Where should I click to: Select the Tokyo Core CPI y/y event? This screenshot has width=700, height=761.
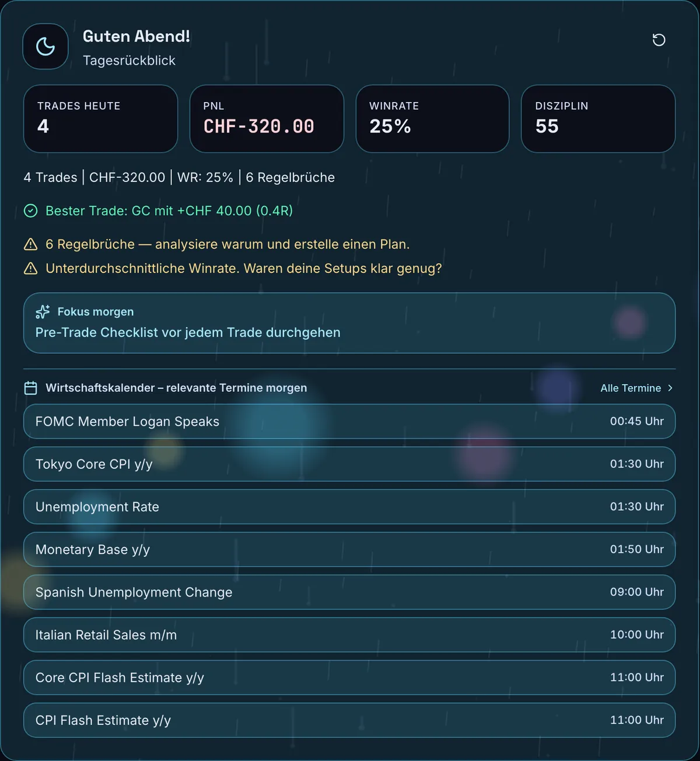pyautogui.click(x=349, y=464)
